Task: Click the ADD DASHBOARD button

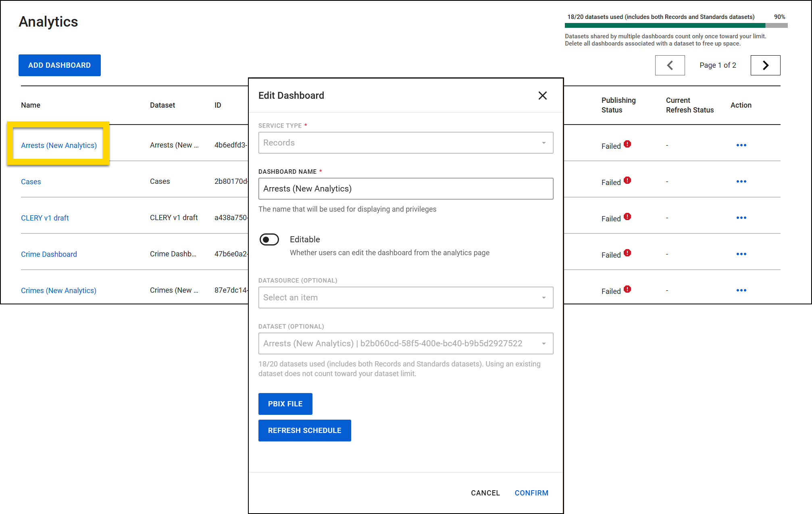Action: click(x=59, y=65)
